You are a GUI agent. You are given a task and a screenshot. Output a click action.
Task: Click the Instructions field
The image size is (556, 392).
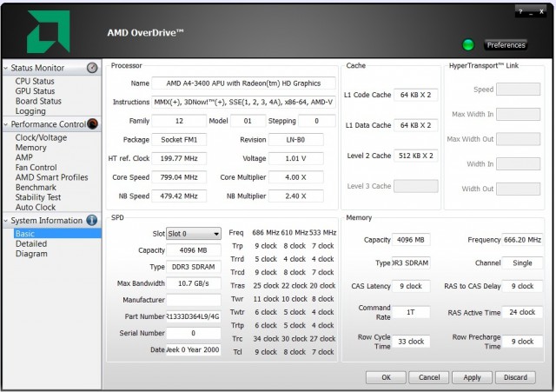243,103
